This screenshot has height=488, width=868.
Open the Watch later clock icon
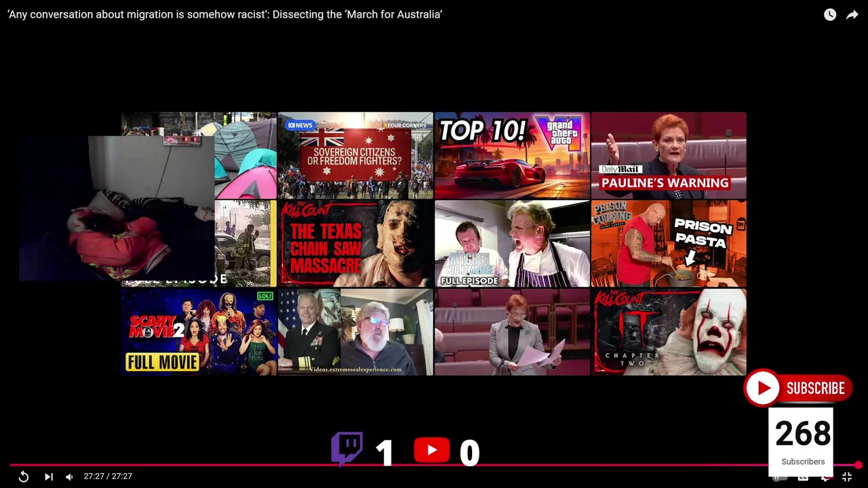(x=830, y=14)
